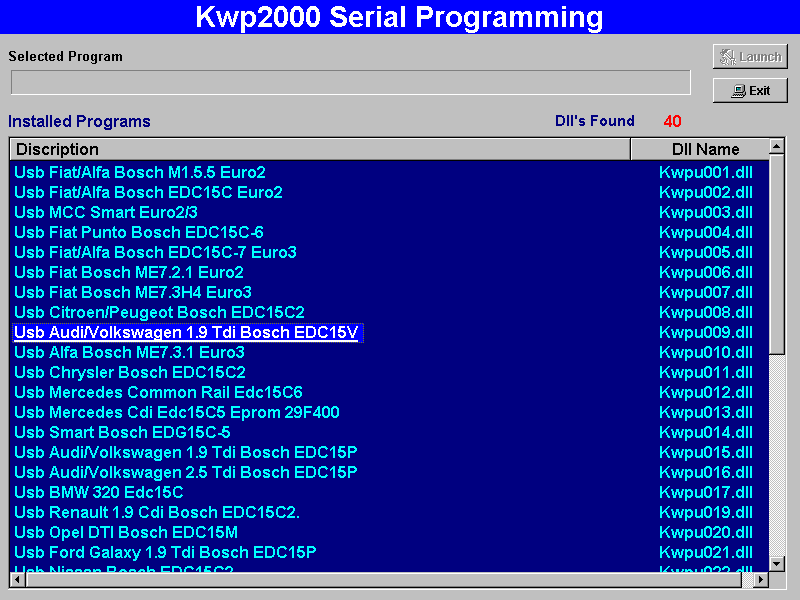This screenshot has width=800, height=600.
Task: Click the vertical scrollbar thumb
Action: point(777,254)
